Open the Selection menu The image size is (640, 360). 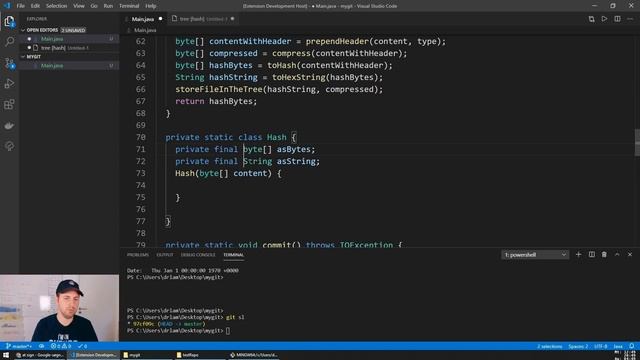pos(56,6)
